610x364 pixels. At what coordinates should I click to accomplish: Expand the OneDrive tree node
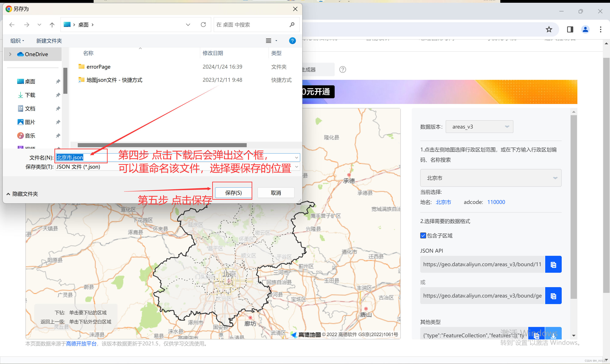click(10, 54)
